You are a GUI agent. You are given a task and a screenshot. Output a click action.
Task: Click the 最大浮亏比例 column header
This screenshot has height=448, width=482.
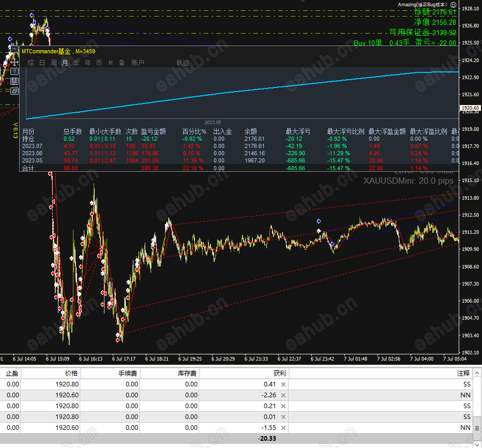point(345,131)
